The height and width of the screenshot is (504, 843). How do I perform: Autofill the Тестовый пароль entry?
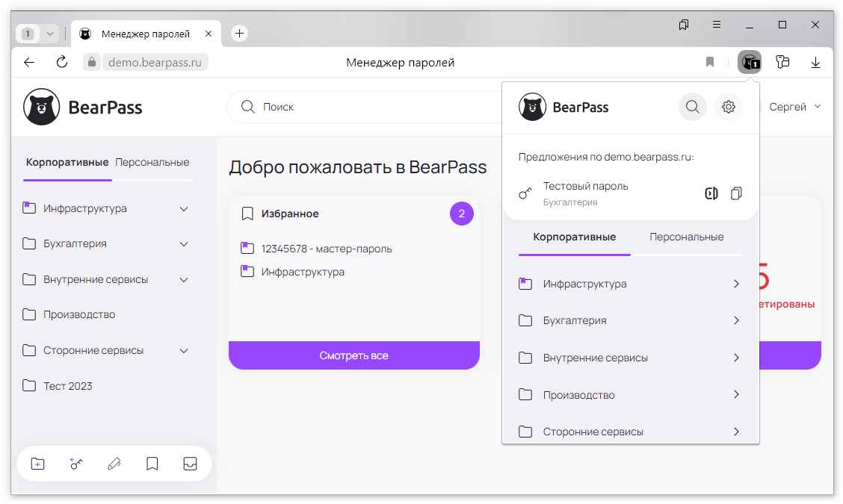pos(711,193)
